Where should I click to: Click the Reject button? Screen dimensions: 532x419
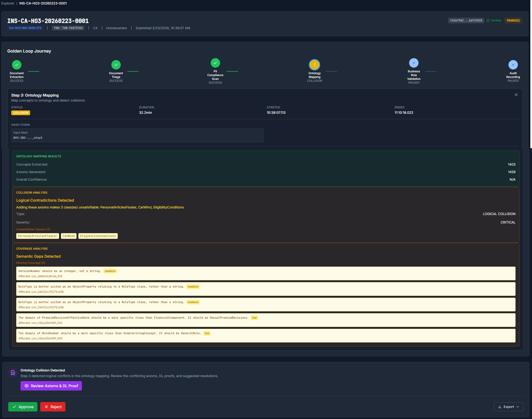click(x=53, y=407)
